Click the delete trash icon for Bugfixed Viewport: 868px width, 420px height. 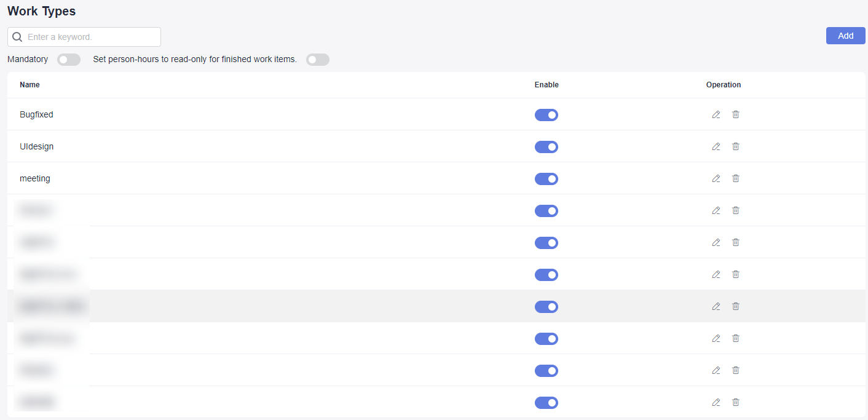pos(735,114)
